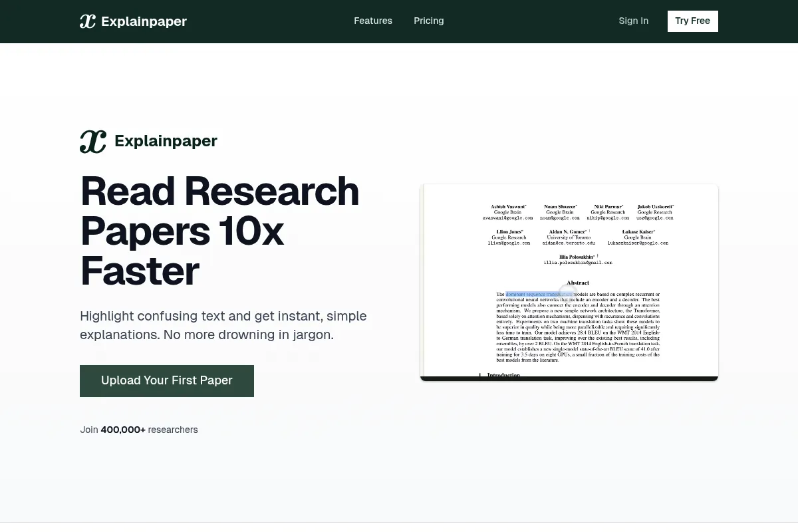Open the Pricing page

coord(429,21)
